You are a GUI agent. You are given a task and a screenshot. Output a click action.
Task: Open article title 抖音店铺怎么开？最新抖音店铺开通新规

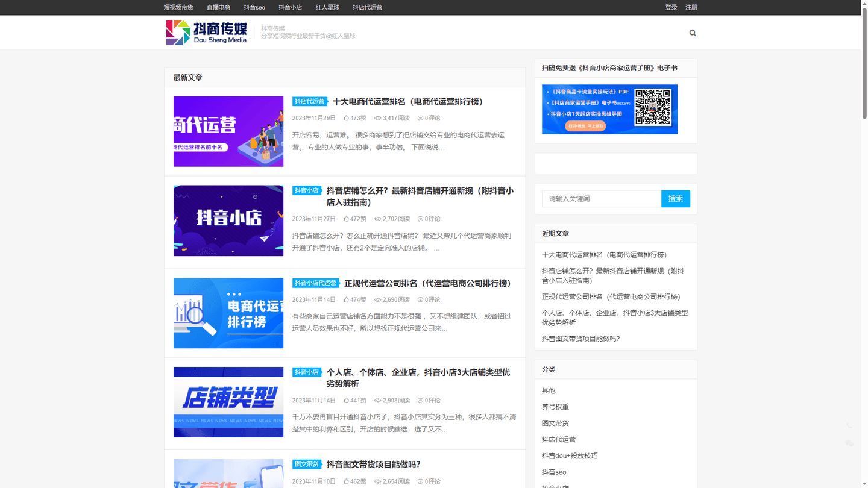[420, 196]
